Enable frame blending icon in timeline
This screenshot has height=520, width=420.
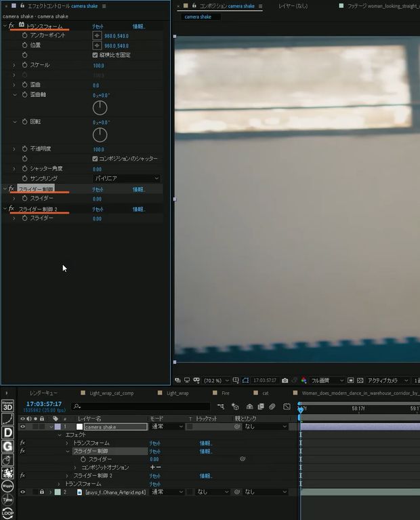pyautogui.click(x=261, y=406)
